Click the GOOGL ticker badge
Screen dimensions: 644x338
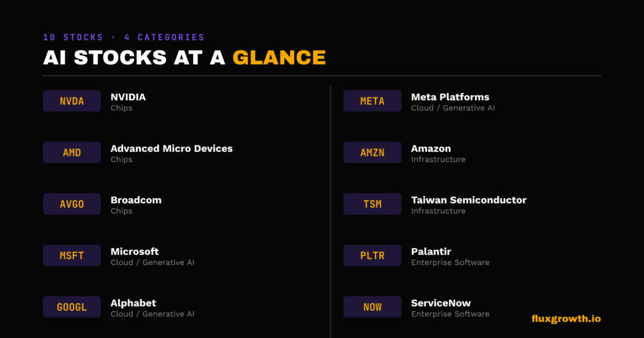point(72,307)
